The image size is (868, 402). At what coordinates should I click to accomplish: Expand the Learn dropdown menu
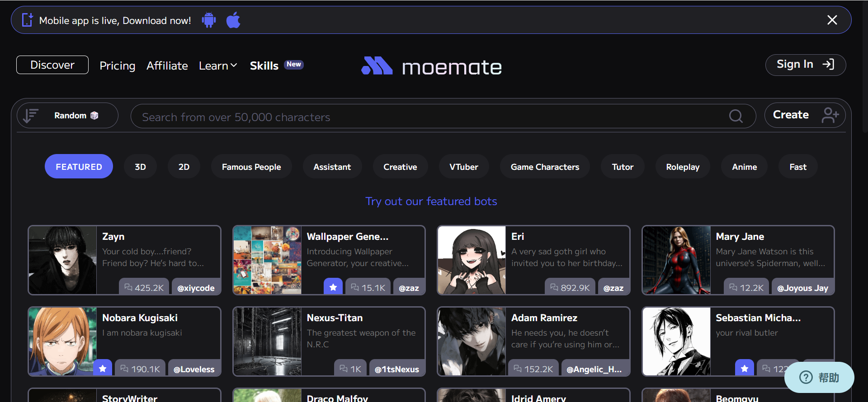(218, 65)
